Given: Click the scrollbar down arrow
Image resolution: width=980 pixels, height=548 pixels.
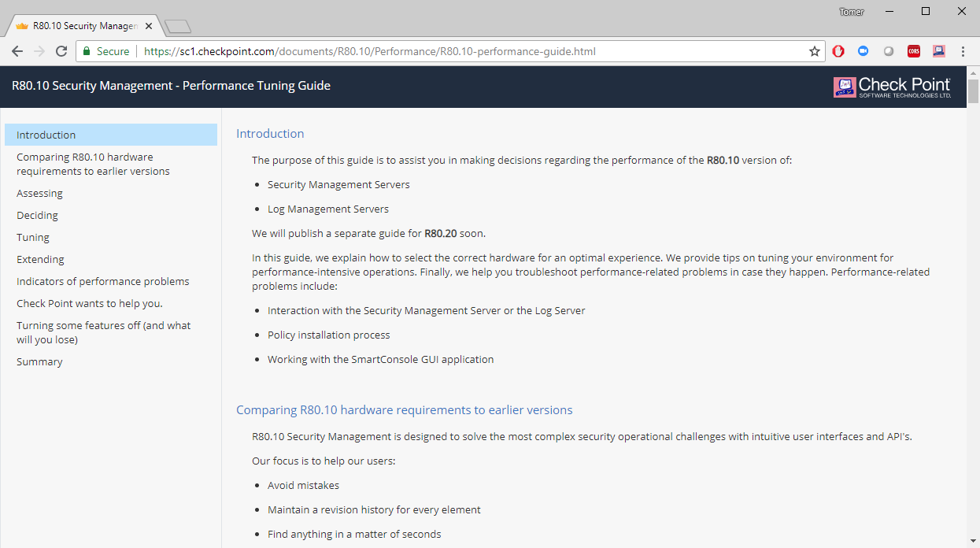Looking at the screenshot, I should pos(973,542).
